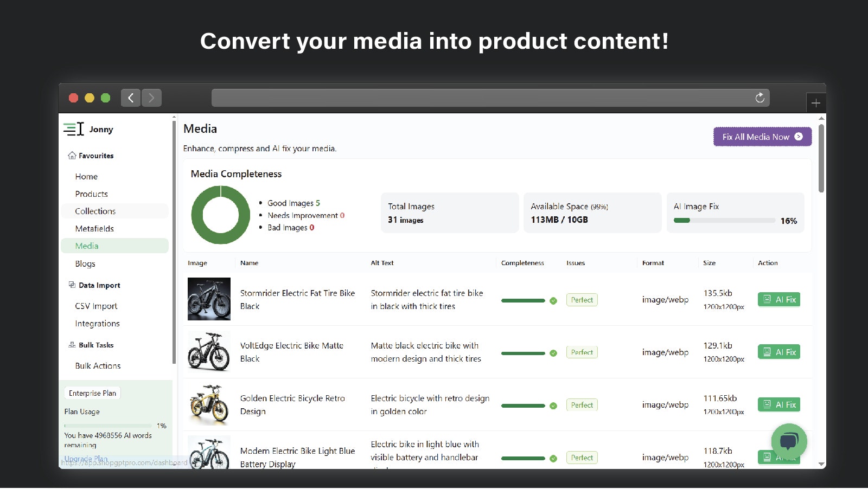This screenshot has width=868, height=489.
Task: Click the Plan Usage progress bar
Action: point(107,426)
